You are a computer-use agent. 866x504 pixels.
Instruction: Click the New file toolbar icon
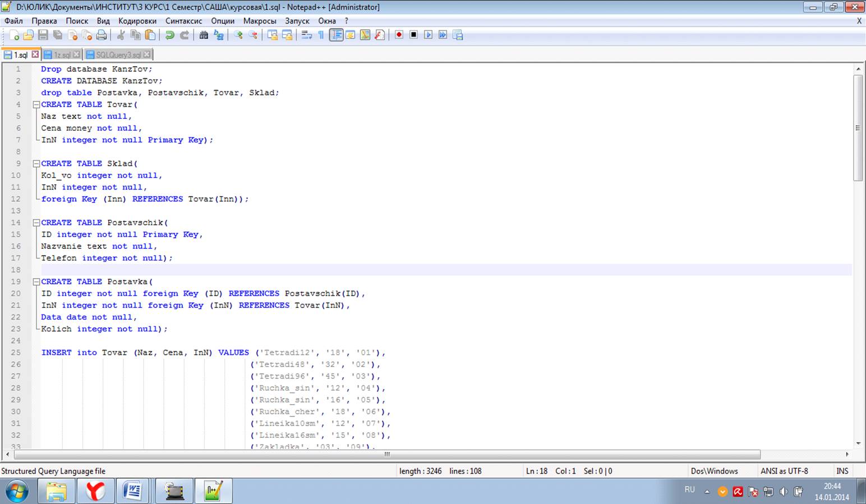(x=14, y=35)
